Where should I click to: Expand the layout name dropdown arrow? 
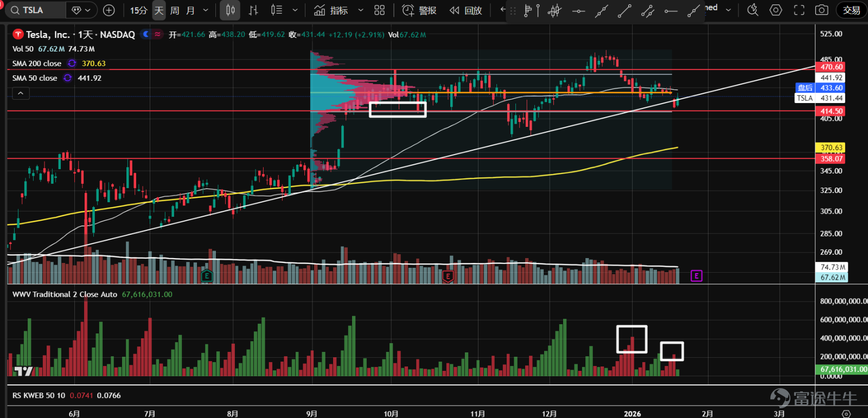tap(728, 10)
